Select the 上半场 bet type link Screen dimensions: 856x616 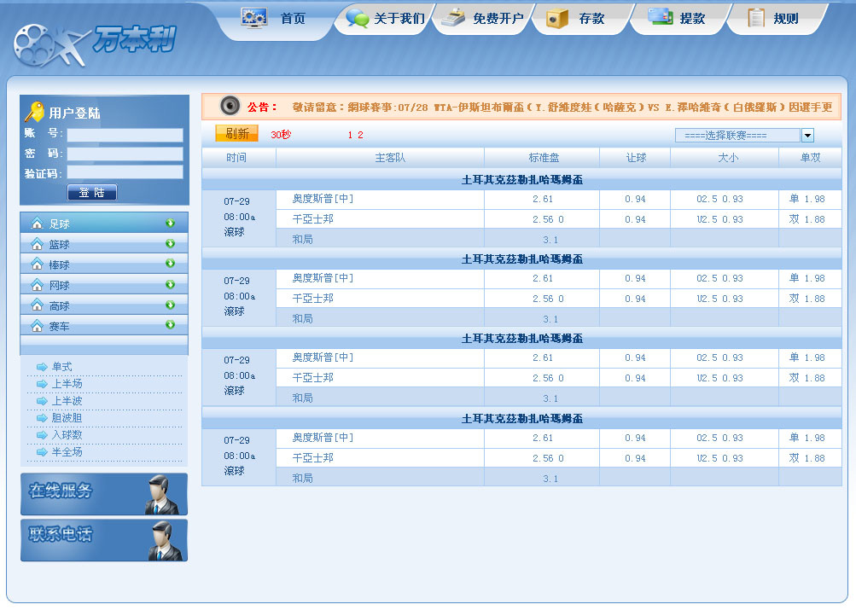click(x=67, y=384)
